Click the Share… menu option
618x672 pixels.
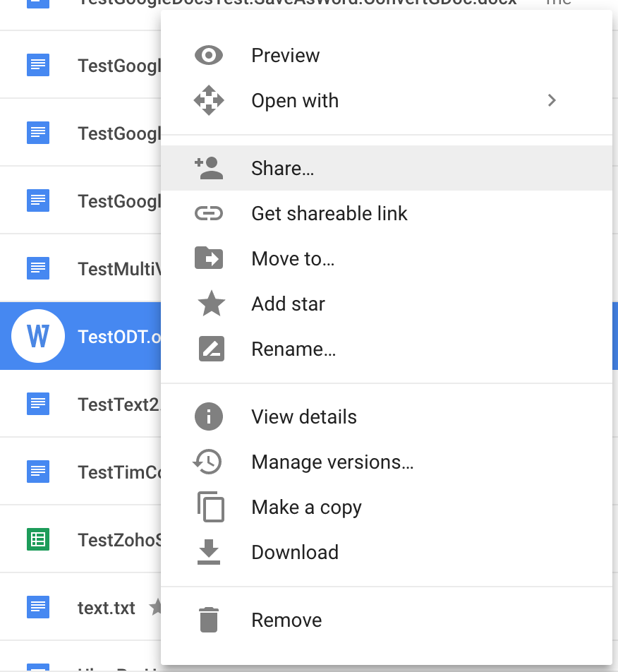282,168
